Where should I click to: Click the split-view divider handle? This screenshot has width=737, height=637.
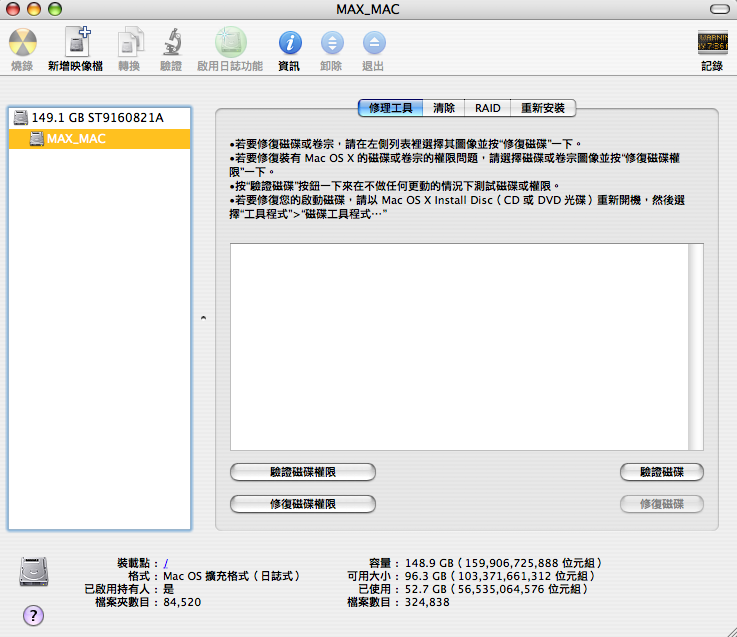pyautogui.click(x=203, y=318)
